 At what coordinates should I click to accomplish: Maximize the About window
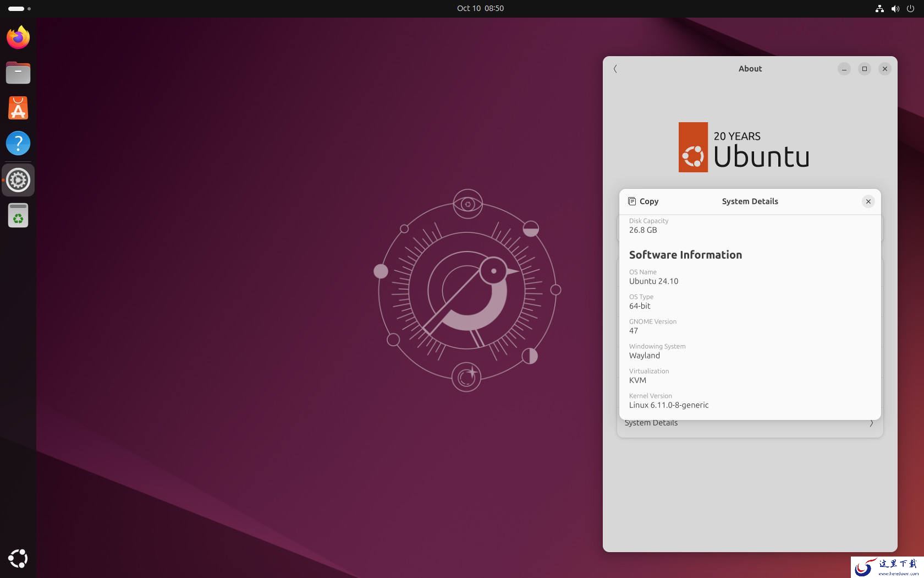865,69
